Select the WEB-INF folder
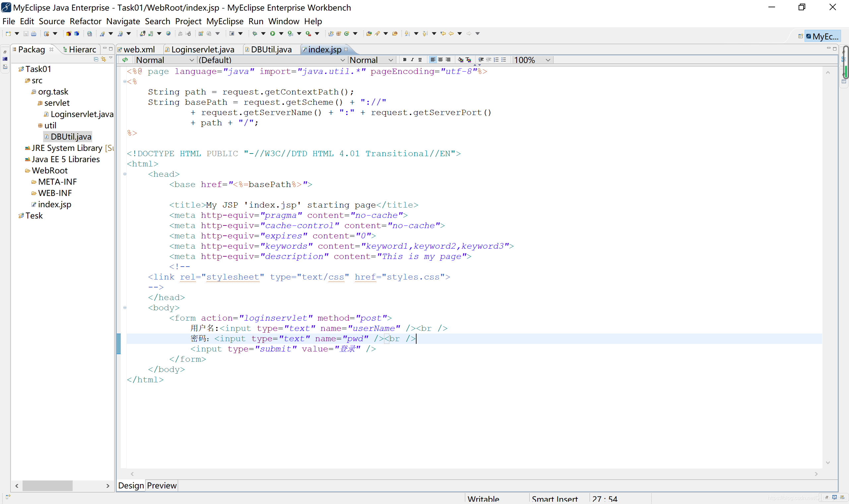The width and height of the screenshot is (849, 504). tap(52, 193)
